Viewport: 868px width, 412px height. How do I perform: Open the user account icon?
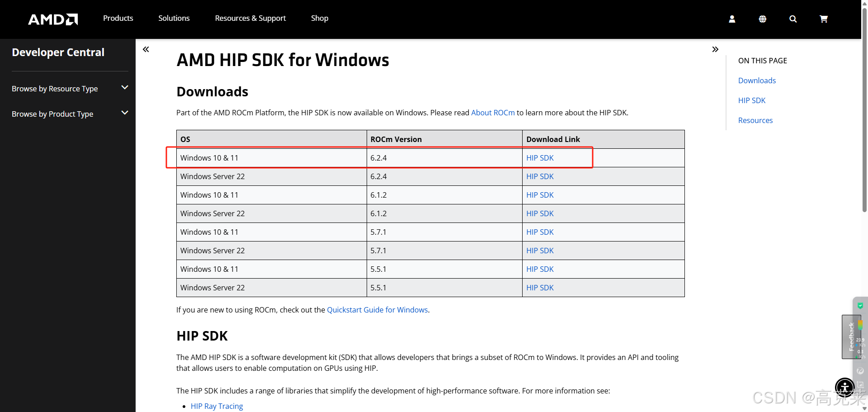(x=731, y=19)
